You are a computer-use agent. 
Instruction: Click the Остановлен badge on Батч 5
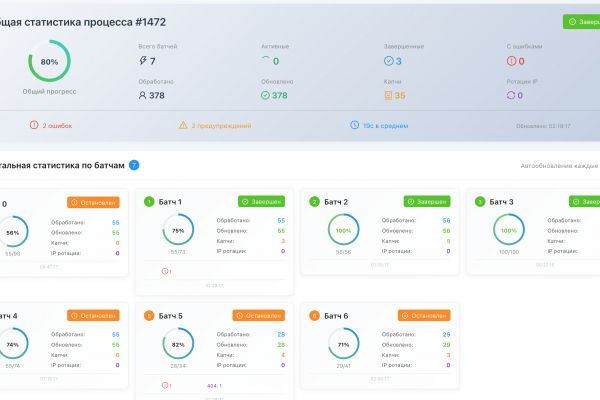(x=259, y=315)
